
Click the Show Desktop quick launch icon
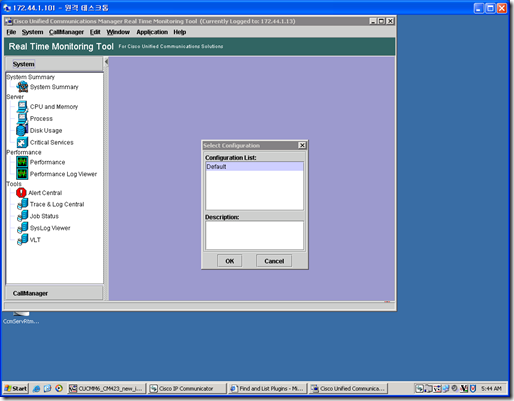pyautogui.click(x=48, y=389)
